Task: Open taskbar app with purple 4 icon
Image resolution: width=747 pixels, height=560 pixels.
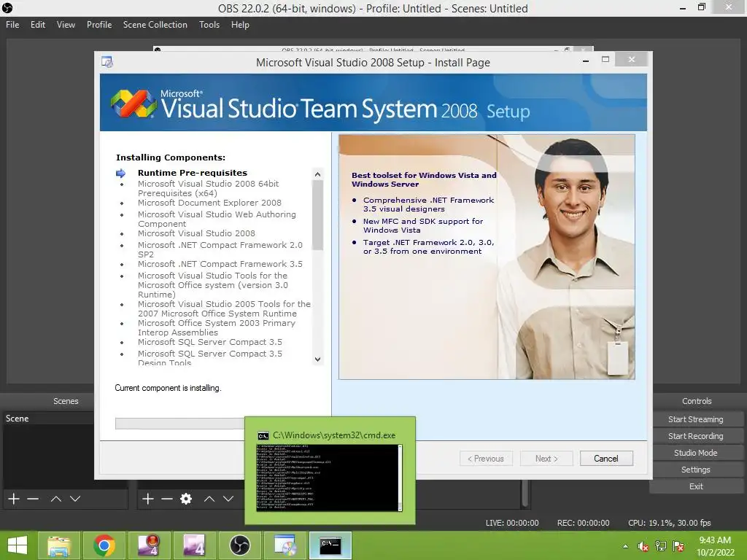Action: [194, 545]
